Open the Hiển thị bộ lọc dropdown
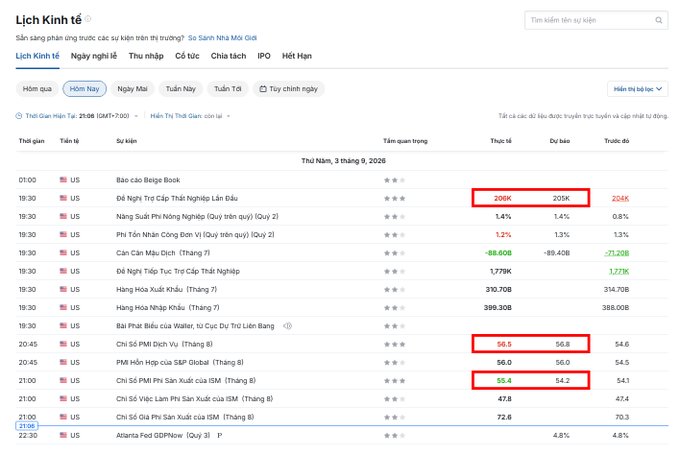This screenshot has height=455, width=680. (638, 89)
